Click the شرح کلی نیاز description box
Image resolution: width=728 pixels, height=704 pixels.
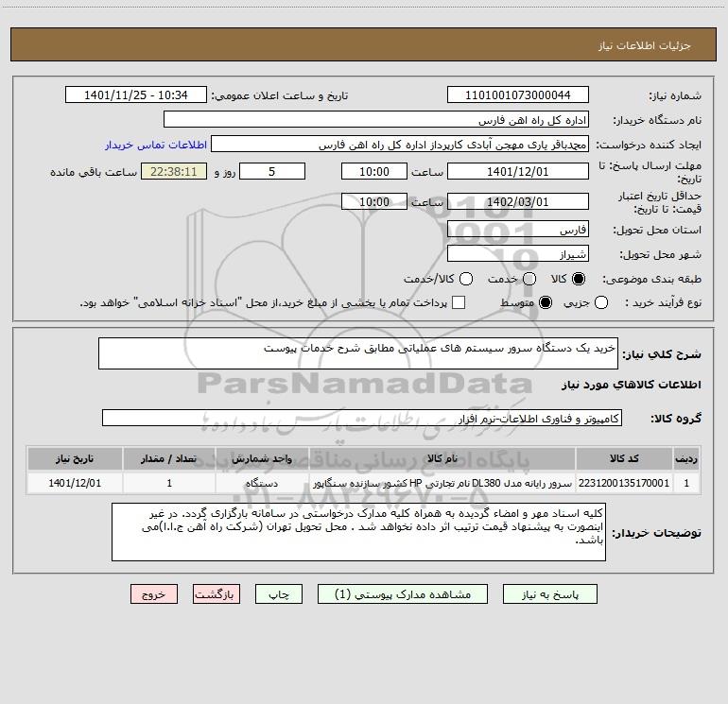358,353
